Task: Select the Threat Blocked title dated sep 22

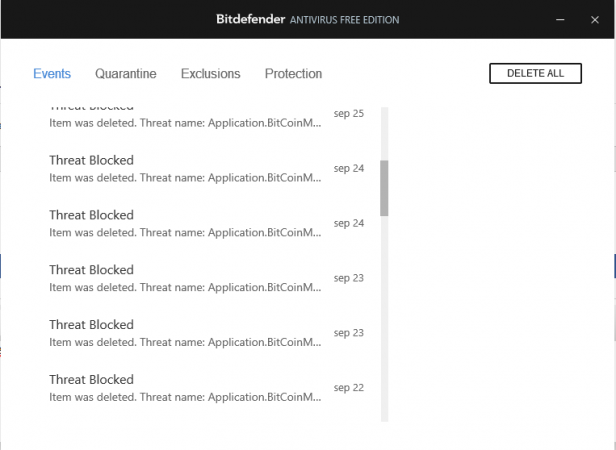Action: click(x=91, y=380)
